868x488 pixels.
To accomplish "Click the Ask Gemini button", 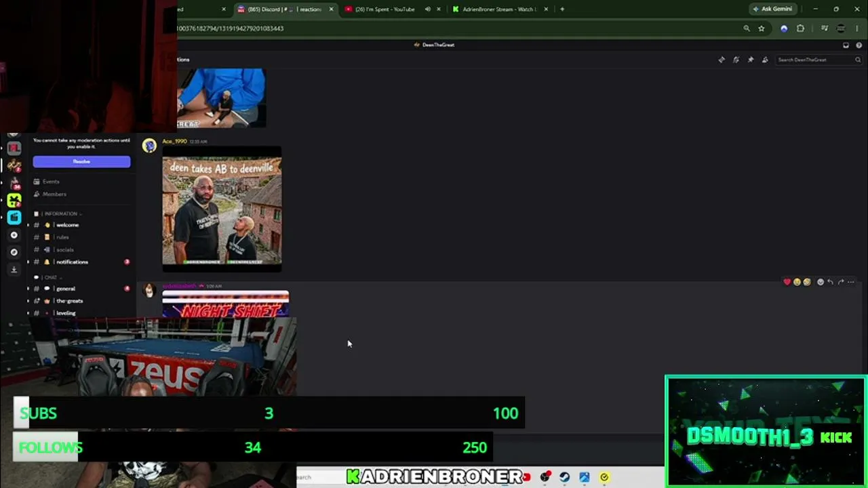I will [772, 9].
